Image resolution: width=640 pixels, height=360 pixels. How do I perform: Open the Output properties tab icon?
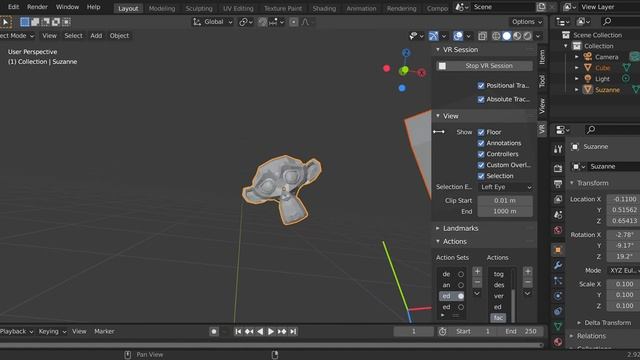coord(558,184)
